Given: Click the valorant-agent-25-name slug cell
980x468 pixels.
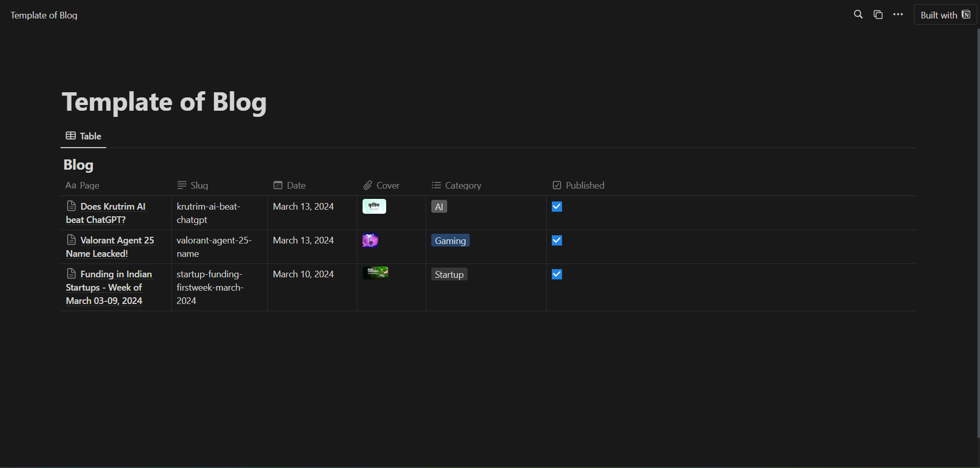Looking at the screenshot, I should pos(219,247).
